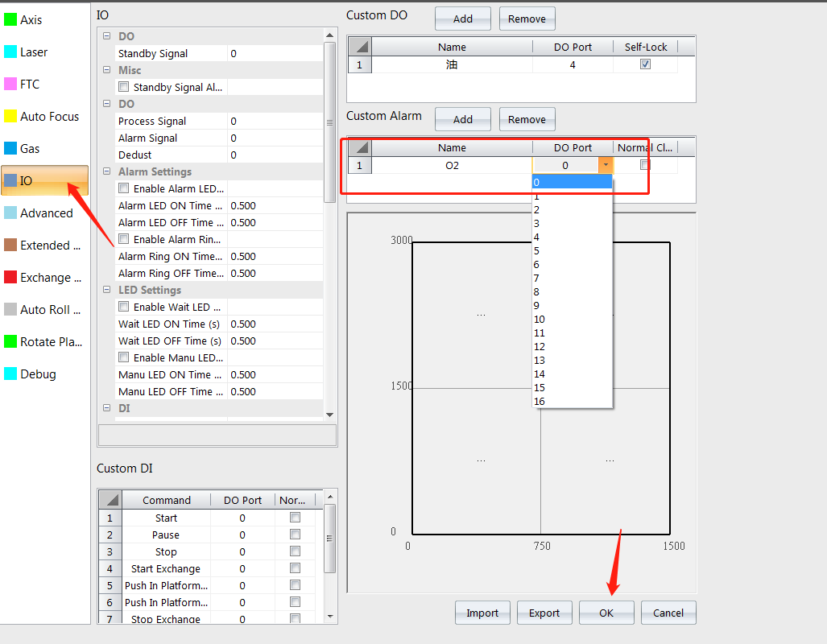
Task: Choose port 8 from DO Port dropdown list
Action: click(x=536, y=291)
